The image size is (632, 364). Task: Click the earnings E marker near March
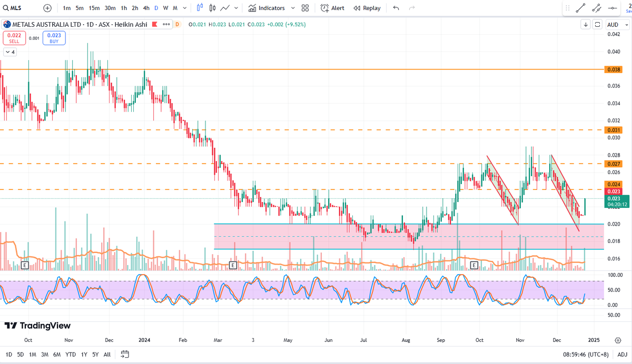pos(232,265)
